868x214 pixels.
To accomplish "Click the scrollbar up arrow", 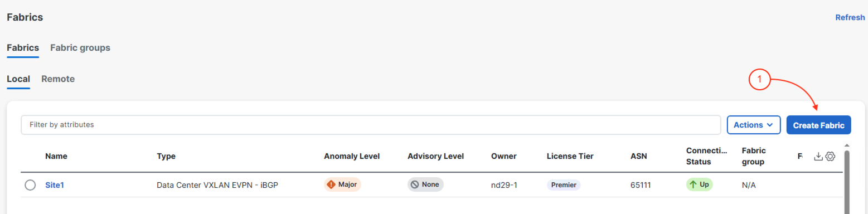I will tap(847, 146).
